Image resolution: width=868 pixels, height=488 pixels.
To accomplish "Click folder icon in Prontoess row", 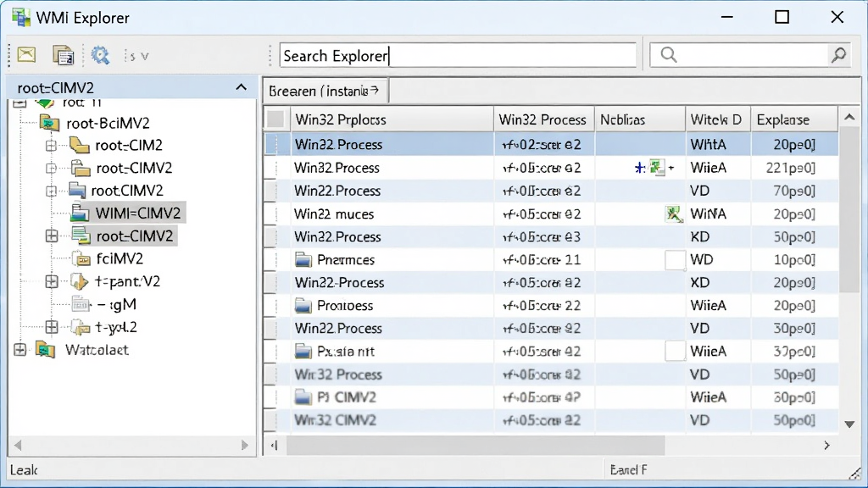I will [x=303, y=305].
